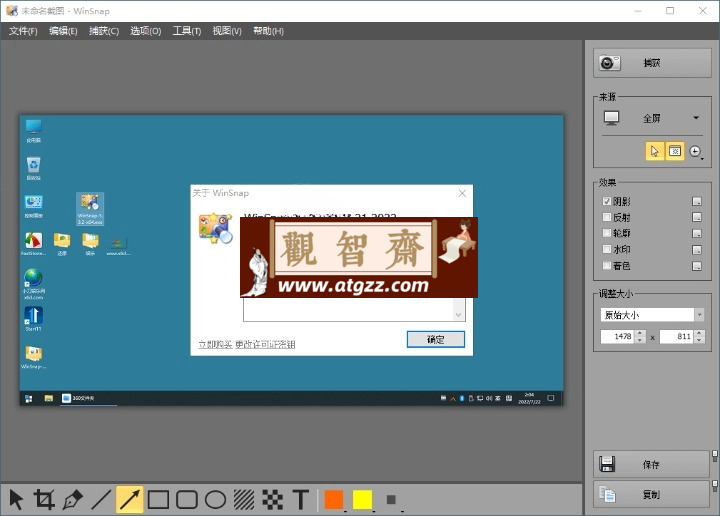
Task: Click the width field showing 1478
Action: click(x=618, y=337)
